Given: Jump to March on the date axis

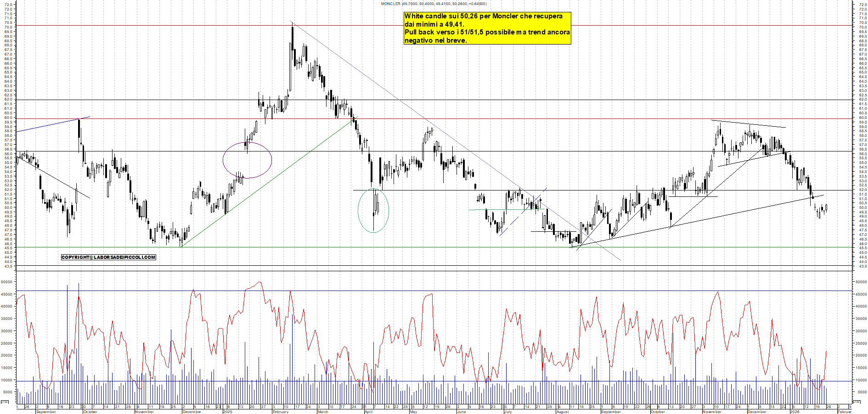Looking at the screenshot, I should (323, 412).
